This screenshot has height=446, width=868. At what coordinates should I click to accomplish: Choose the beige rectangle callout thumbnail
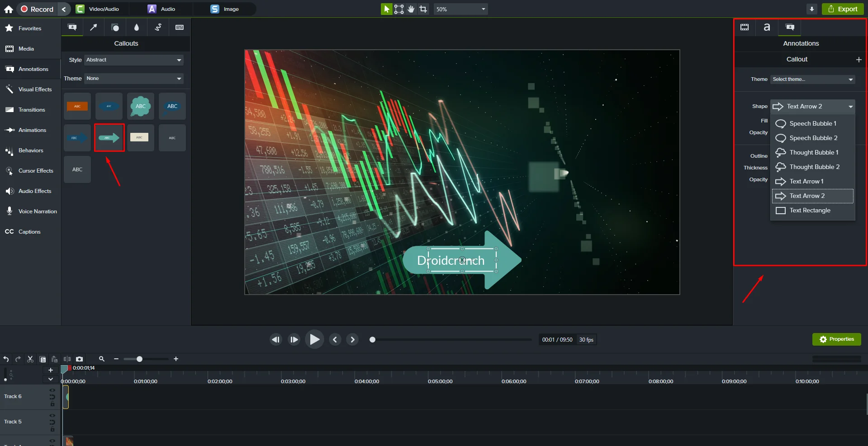tap(141, 138)
